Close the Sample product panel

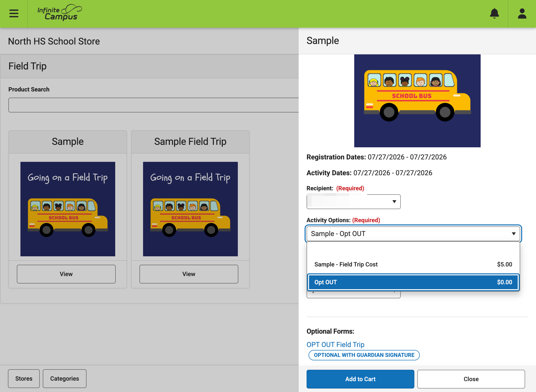(x=471, y=379)
